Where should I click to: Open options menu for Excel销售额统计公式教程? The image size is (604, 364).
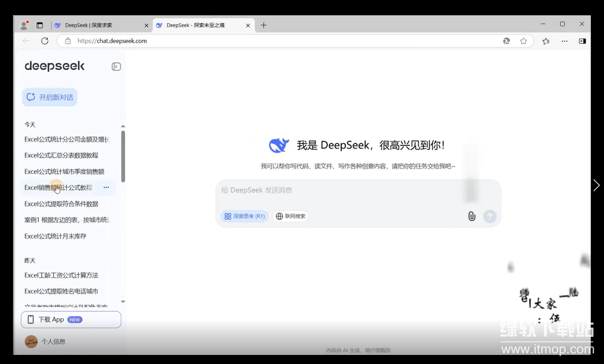(106, 188)
